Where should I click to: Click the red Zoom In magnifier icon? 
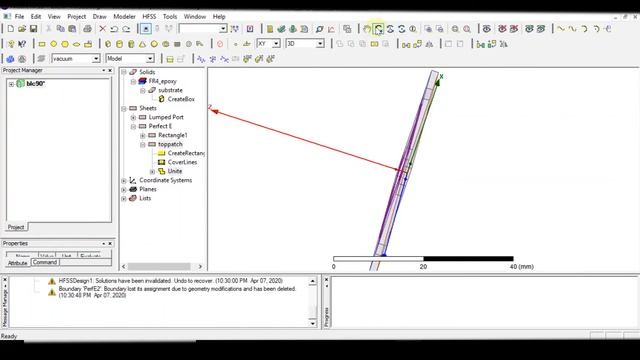467,29
